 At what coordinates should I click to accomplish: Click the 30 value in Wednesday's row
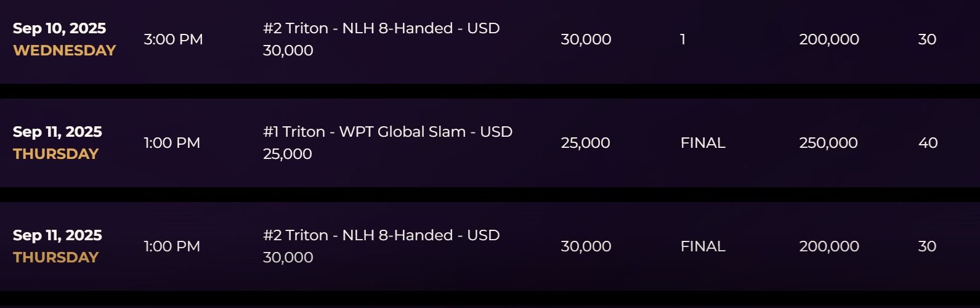coord(927,39)
